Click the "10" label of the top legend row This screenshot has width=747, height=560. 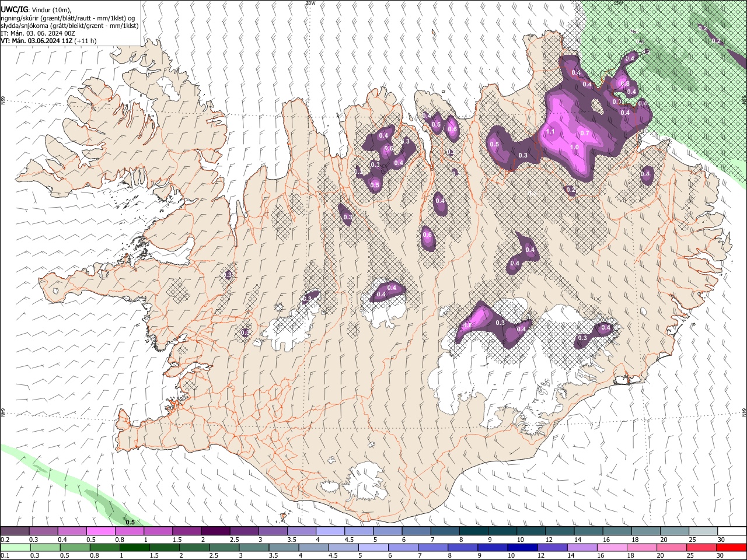click(520, 540)
